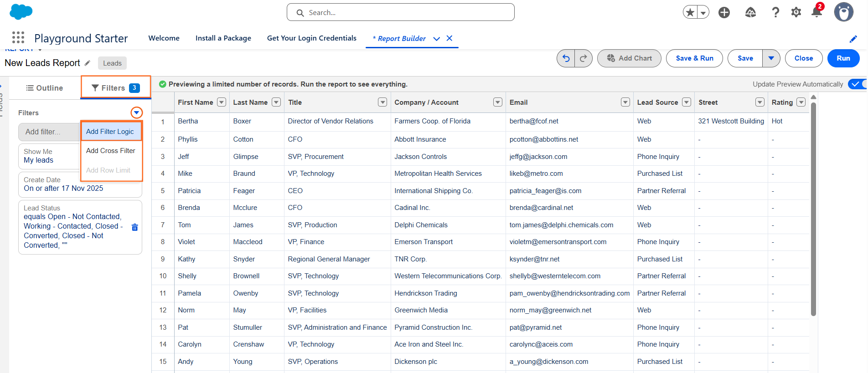Screen dimensions: 868x373
Task: Click the Save button
Action: click(x=745, y=58)
